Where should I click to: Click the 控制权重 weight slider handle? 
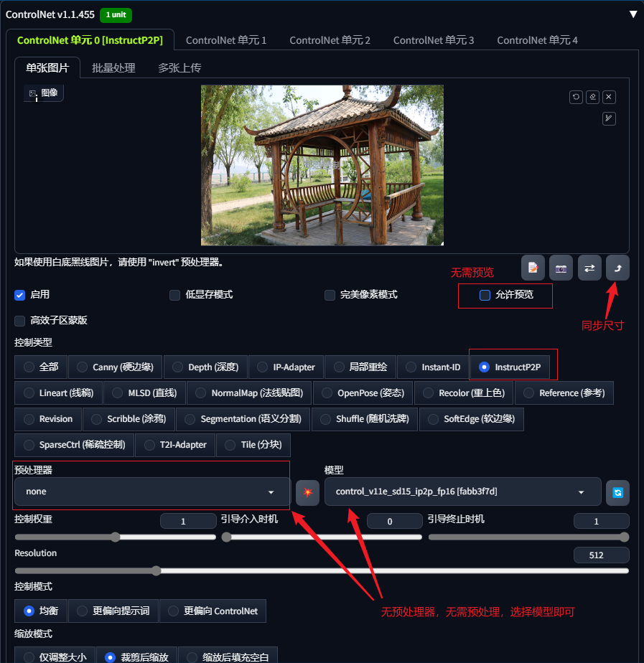pos(116,537)
